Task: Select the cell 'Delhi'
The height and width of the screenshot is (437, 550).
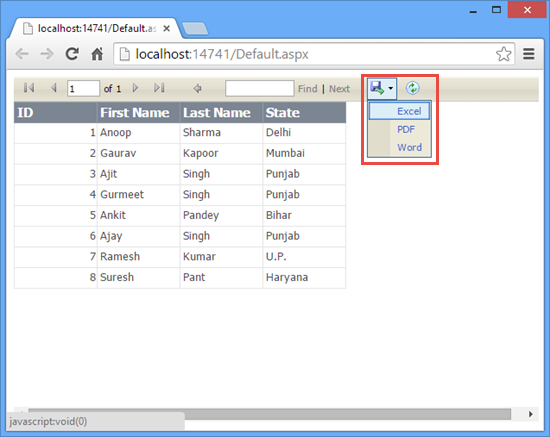Action: point(304,133)
